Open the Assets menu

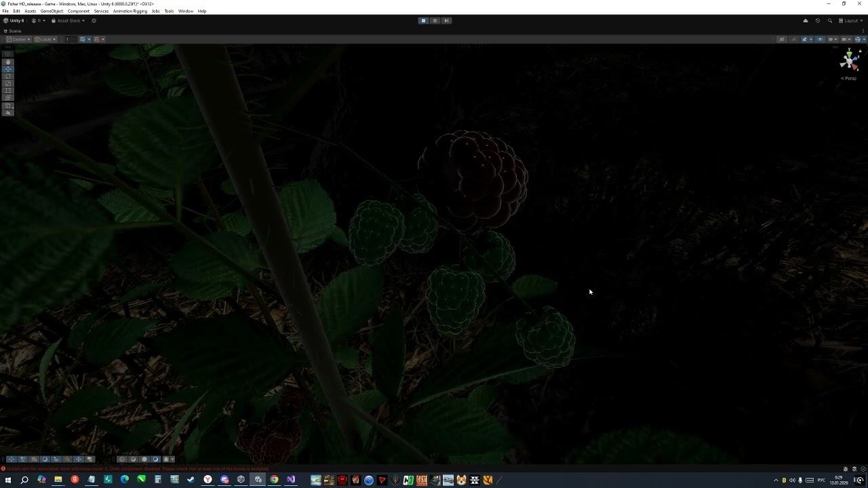coord(31,11)
